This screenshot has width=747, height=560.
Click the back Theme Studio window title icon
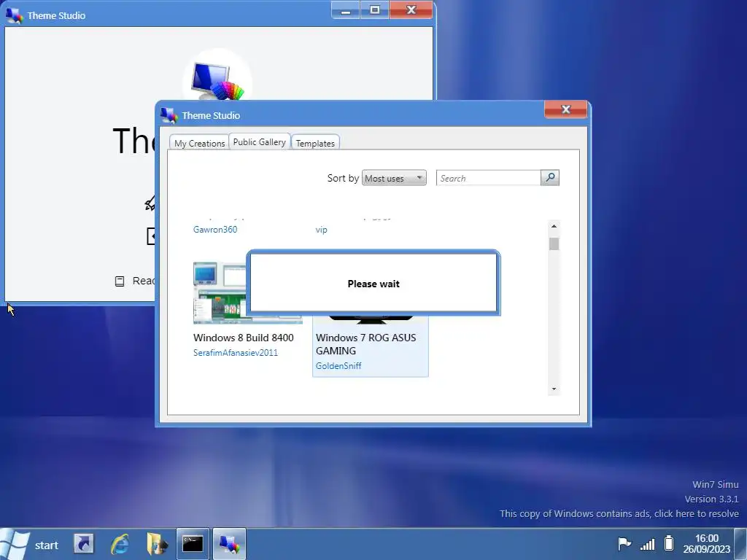click(x=15, y=15)
